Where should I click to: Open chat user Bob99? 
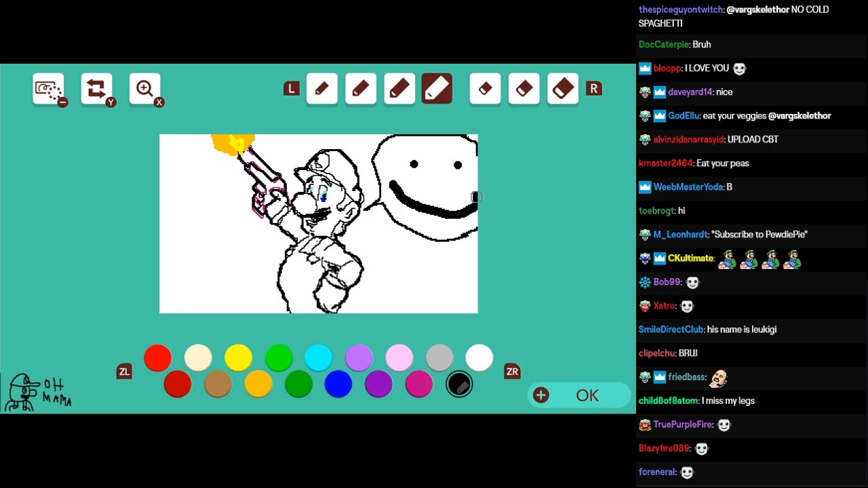point(667,282)
